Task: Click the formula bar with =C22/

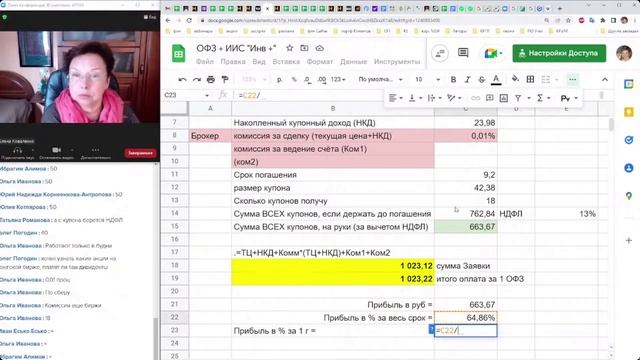Action: point(310,95)
